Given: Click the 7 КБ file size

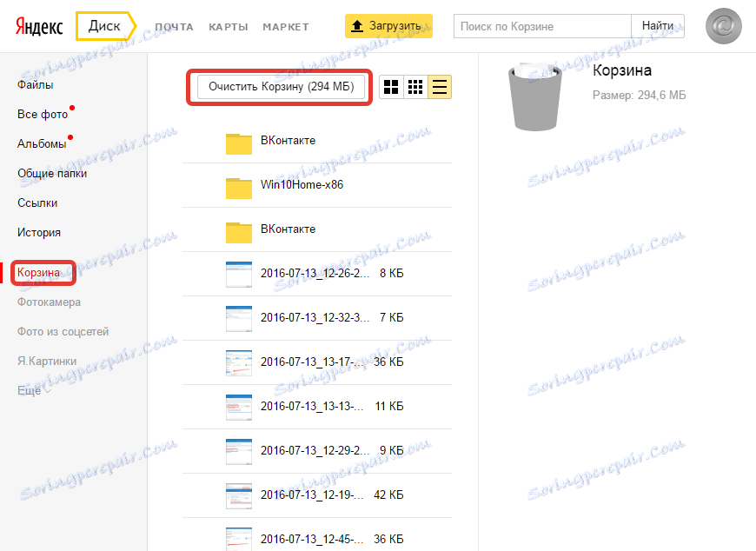Looking at the screenshot, I should tap(392, 318).
